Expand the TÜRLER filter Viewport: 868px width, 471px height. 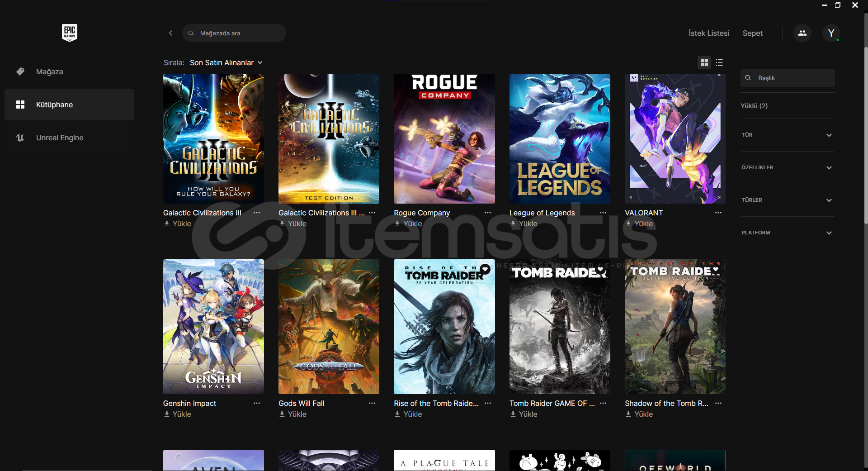click(787, 200)
